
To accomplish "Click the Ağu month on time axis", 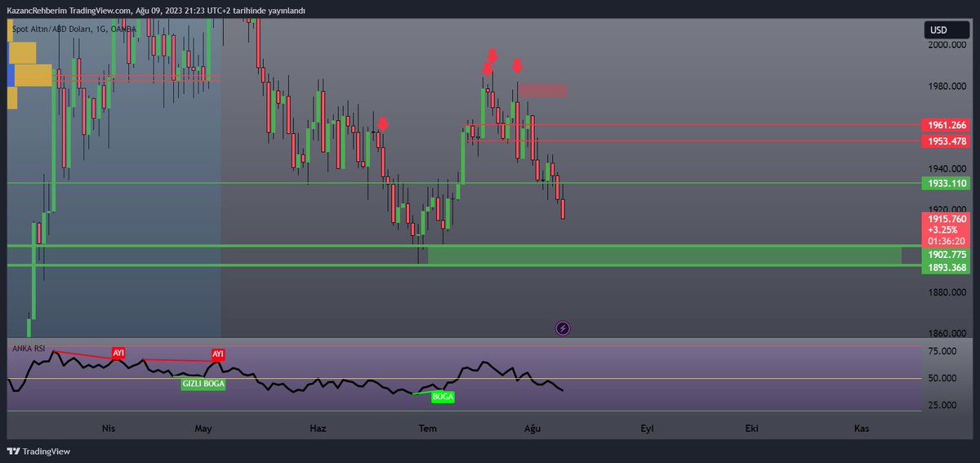I will click(533, 428).
